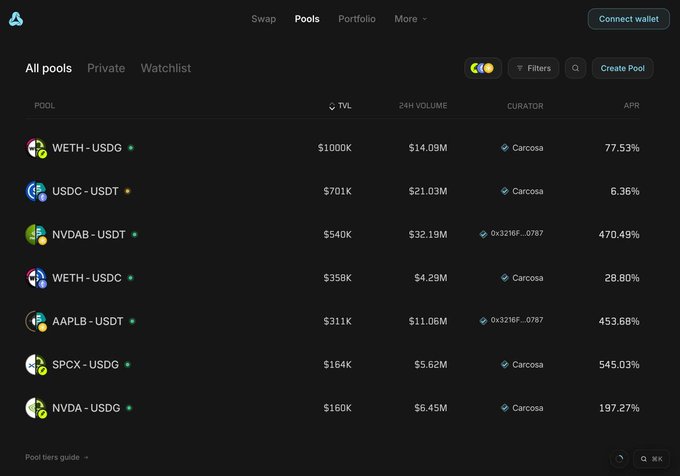
Task: Open the Swap page
Action: 264,19
